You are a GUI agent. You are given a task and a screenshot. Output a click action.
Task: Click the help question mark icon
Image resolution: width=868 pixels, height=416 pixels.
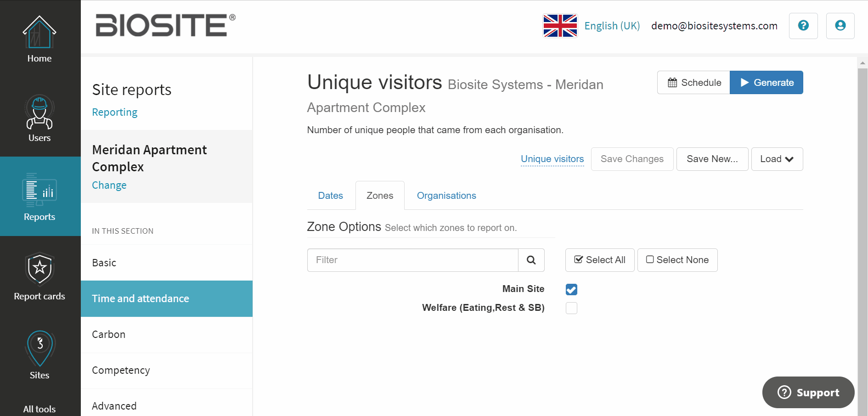803,26
